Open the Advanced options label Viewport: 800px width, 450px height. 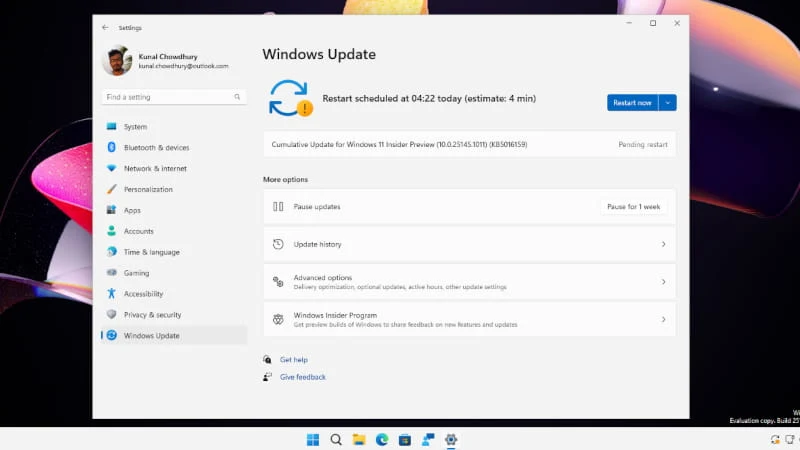pos(323,278)
